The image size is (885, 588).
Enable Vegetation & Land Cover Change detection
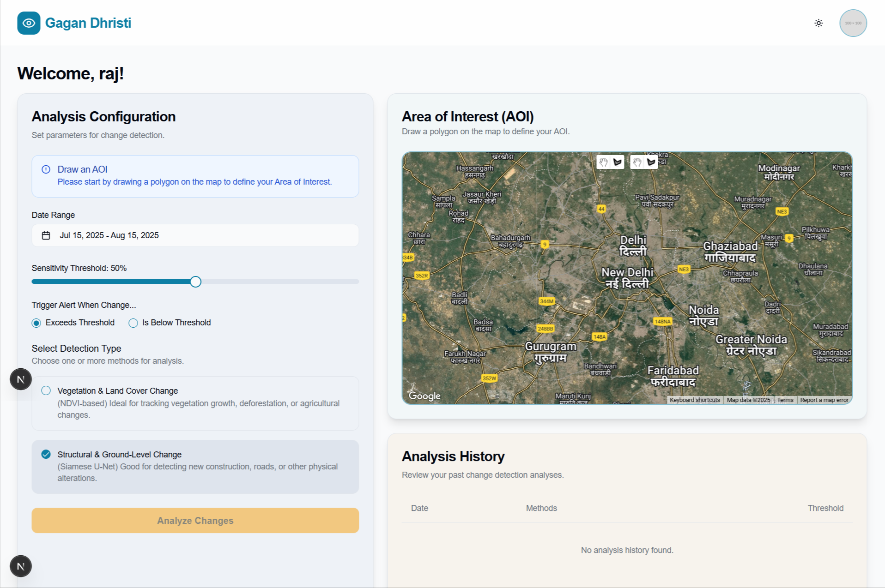click(46, 391)
